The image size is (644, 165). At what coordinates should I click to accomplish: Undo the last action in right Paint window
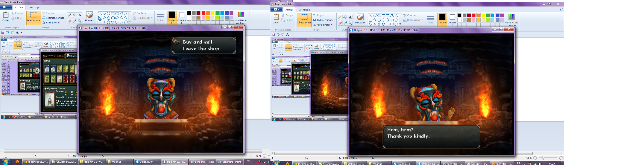click(x=278, y=35)
